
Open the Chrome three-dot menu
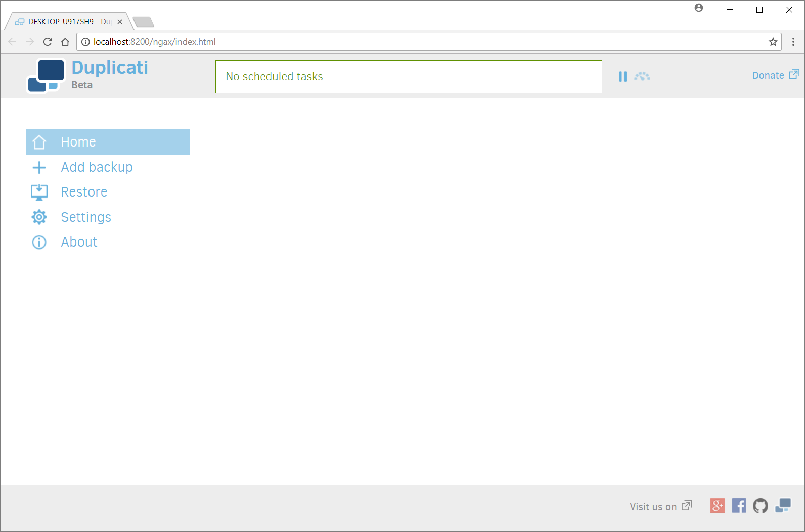tap(793, 42)
